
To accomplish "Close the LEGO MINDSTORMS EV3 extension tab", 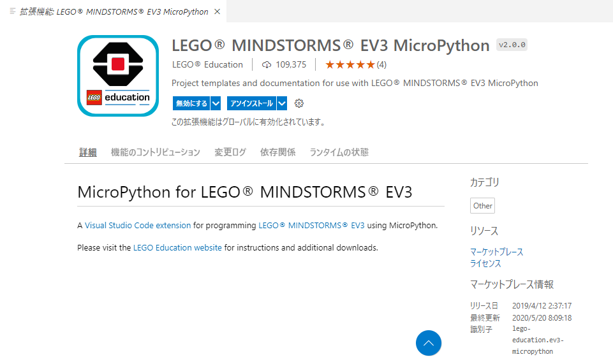I will (218, 11).
